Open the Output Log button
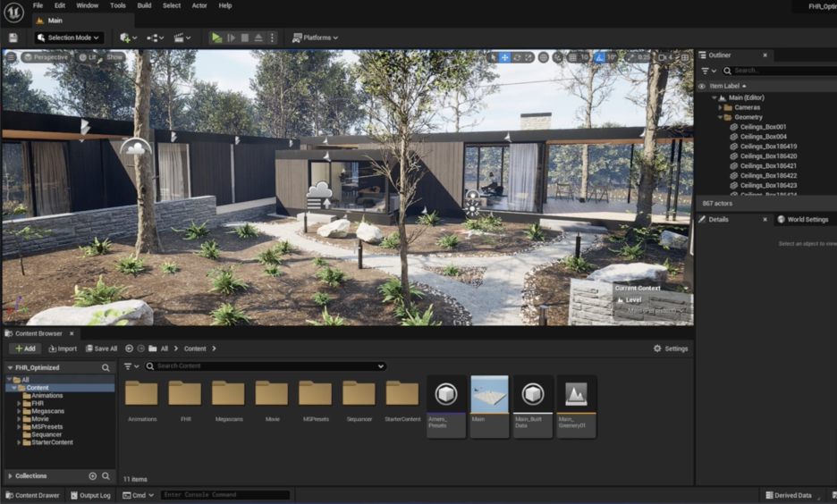837x504 pixels. tap(90, 495)
